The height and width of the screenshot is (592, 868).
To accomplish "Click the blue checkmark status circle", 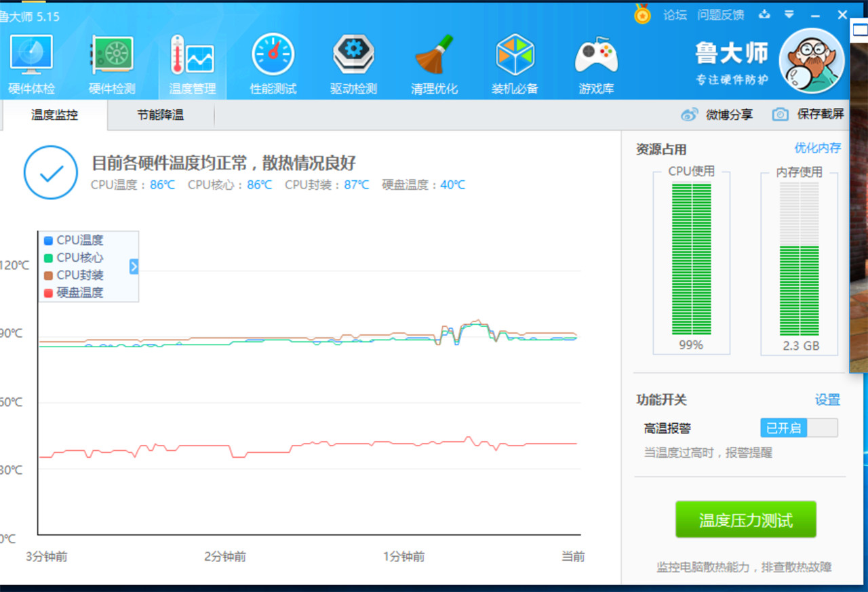I will 51,172.
